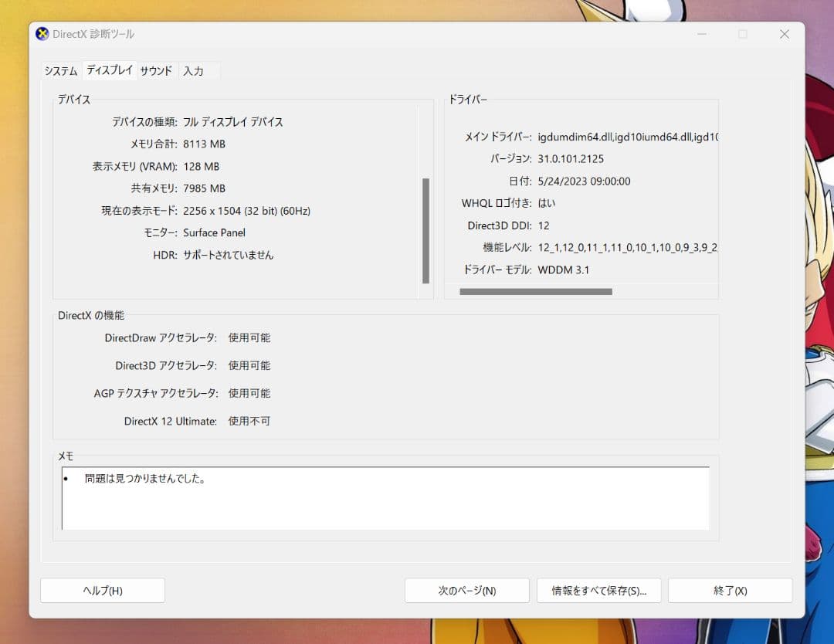Image resolution: width=834 pixels, height=644 pixels.
Task: Exit via the 終了(X) button
Action: [729, 590]
